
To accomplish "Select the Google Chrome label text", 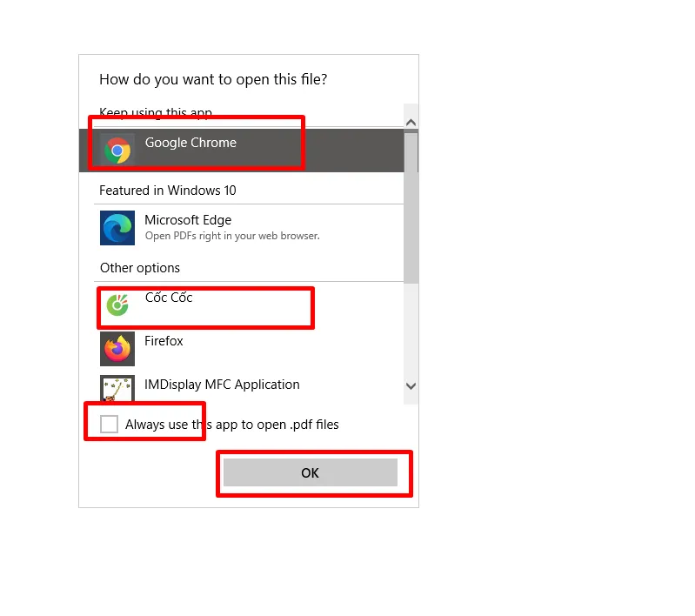I will pyautogui.click(x=190, y=143).
